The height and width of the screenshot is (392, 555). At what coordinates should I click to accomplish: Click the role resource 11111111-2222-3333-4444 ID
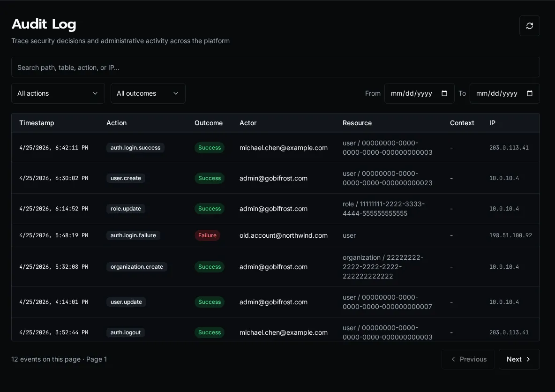point(383,209)
